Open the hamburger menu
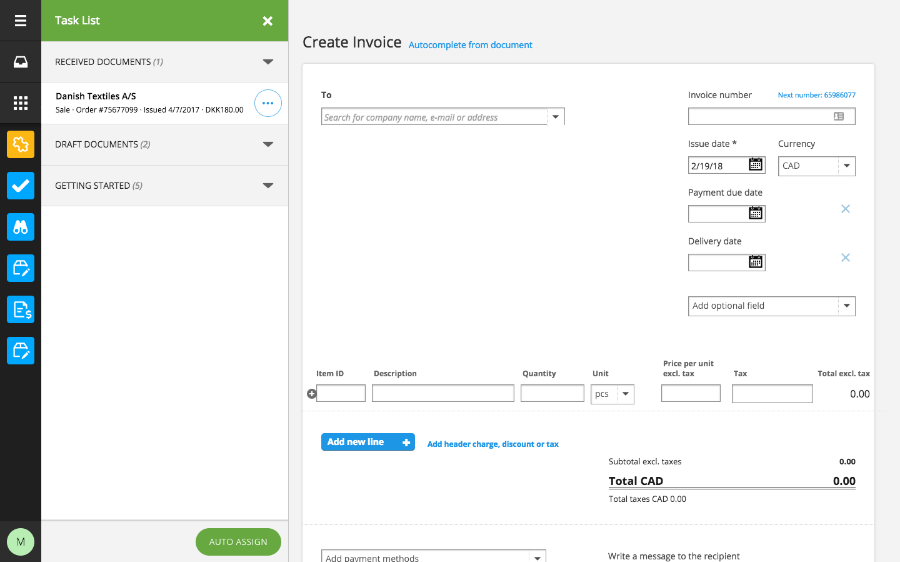This screenshot has width=900, height=562. [x=21, y=21]
